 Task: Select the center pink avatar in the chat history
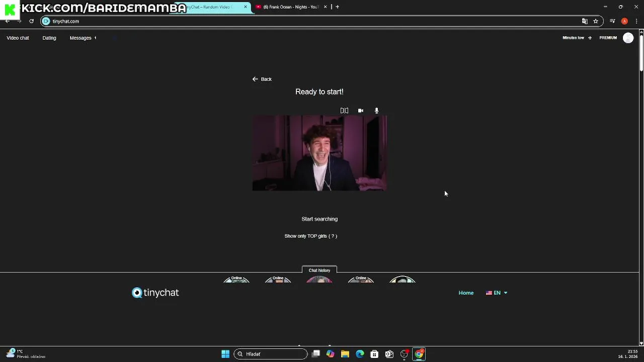point(319,279)
